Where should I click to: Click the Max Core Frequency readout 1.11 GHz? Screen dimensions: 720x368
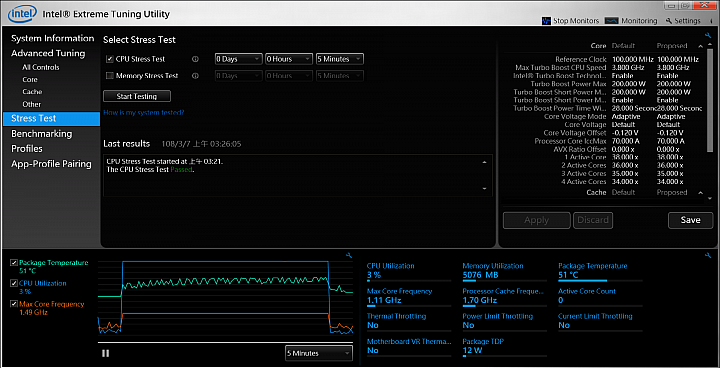(384, 300)
